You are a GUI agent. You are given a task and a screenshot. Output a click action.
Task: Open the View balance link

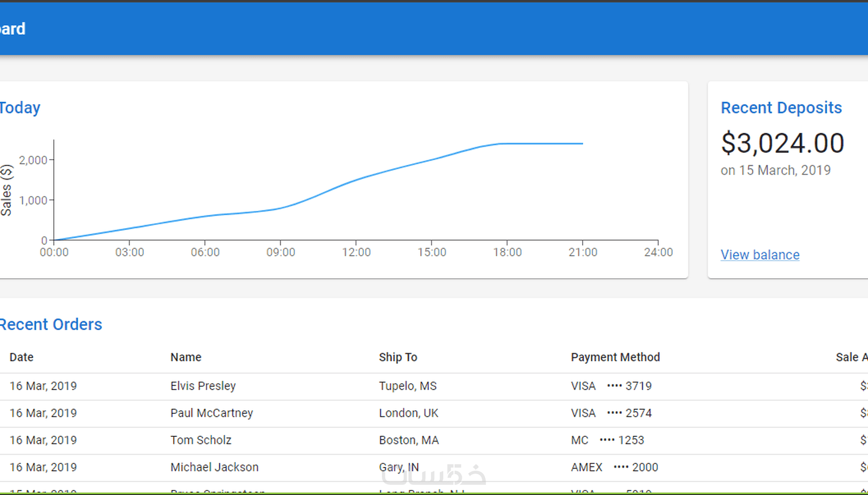pos(760,255)
